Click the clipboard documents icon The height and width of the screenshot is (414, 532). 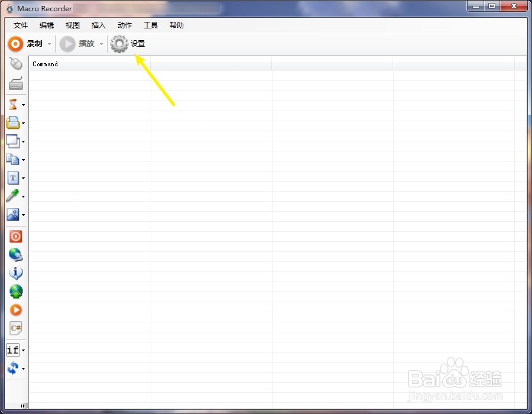click(13, 159)
